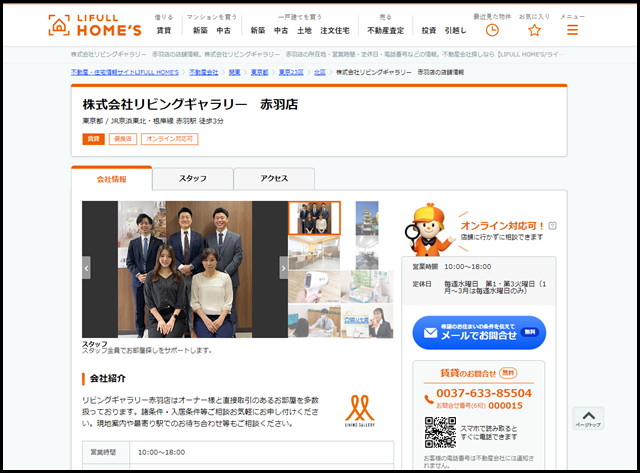Select the office counter interior thumbnail
640x473 pixels.
[314, 253]
